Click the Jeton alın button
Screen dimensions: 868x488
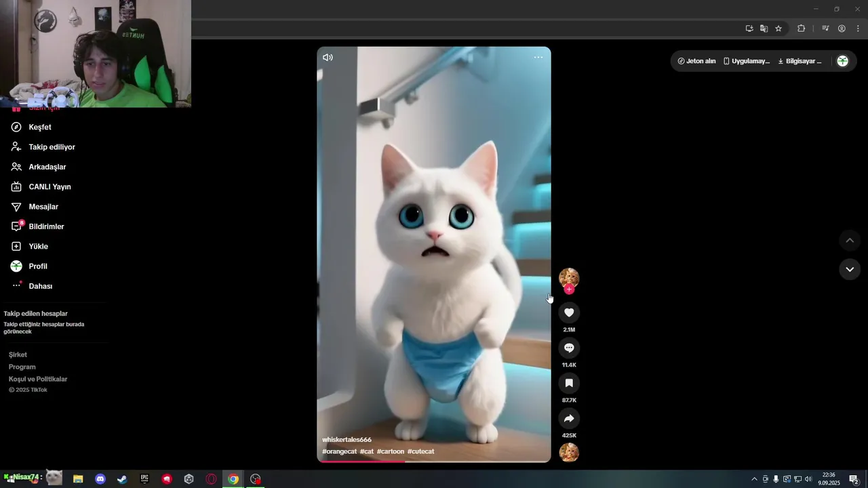click(x=696, y=61)
